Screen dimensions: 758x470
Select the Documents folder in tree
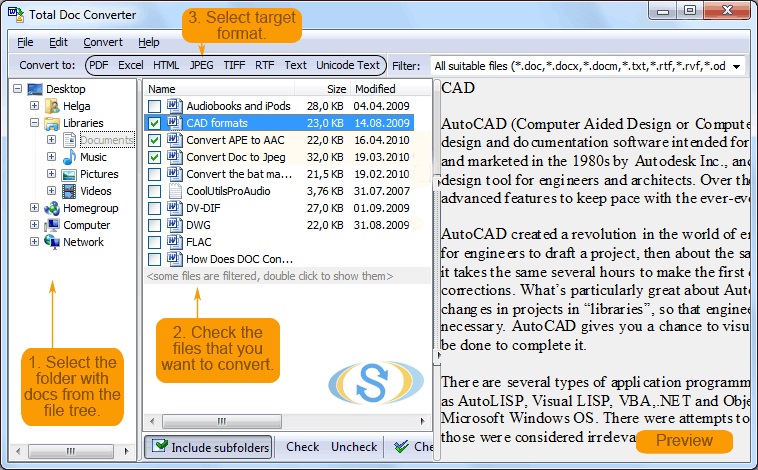coord(107,140)
